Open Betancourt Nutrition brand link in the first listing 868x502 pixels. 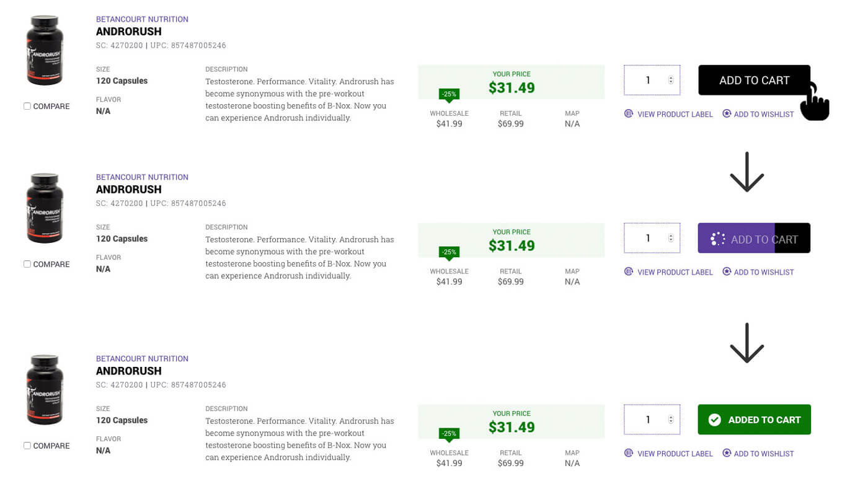point(142,19)
